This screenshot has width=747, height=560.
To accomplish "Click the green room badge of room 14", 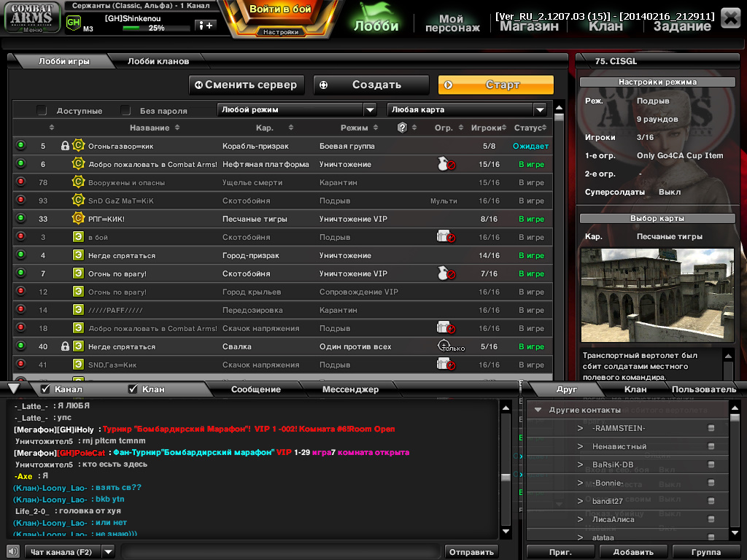I will (78, 309).
